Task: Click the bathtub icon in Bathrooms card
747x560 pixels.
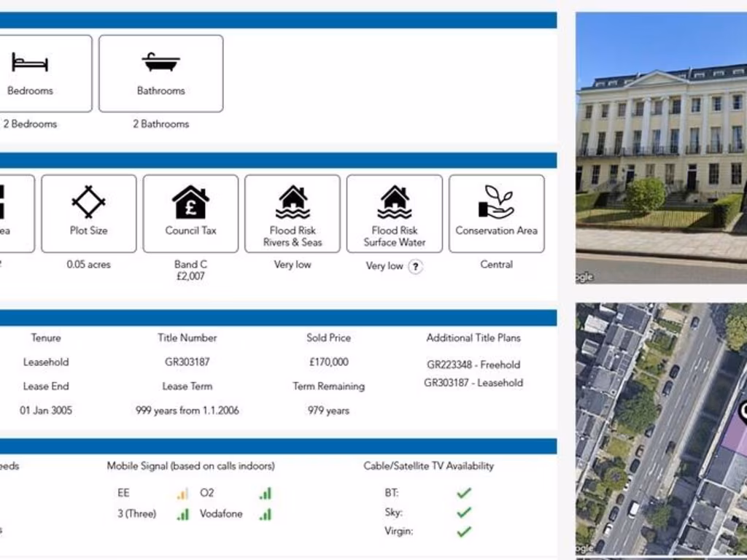Action: (x=160, y=62)
